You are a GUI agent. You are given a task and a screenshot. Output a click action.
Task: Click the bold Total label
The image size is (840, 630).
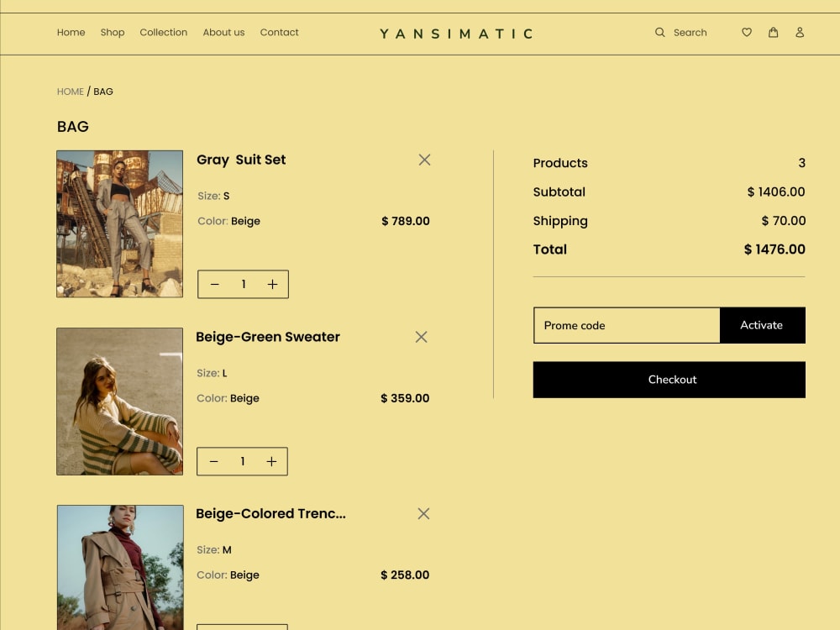click(x=549, y=249)
